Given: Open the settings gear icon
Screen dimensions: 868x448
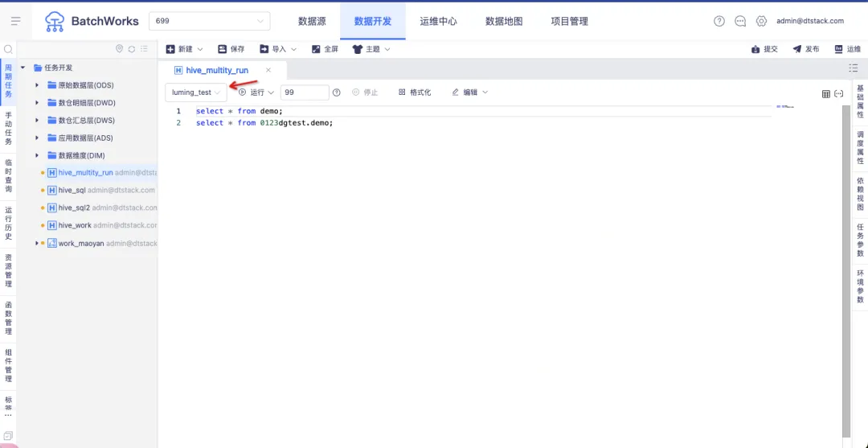Looking at the screenshot, I should [x=761, y=21].
